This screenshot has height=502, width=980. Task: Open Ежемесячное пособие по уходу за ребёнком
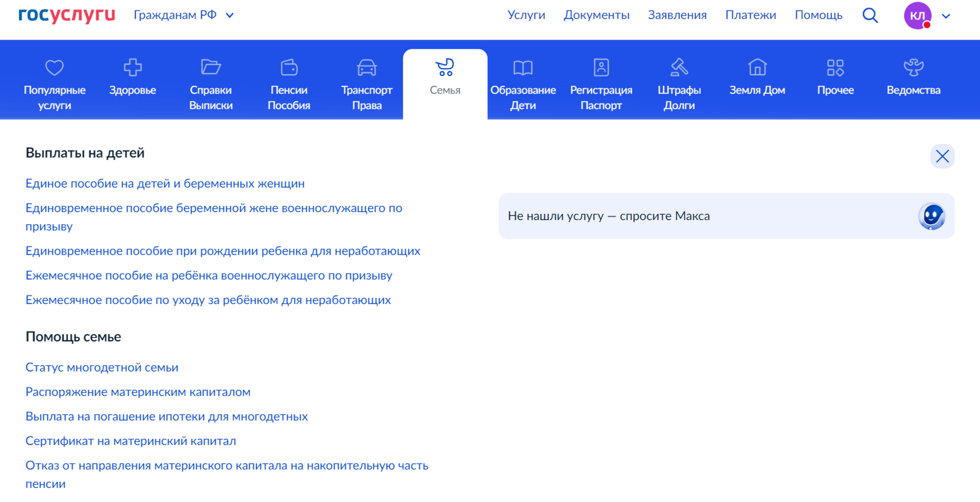point(208,300)
